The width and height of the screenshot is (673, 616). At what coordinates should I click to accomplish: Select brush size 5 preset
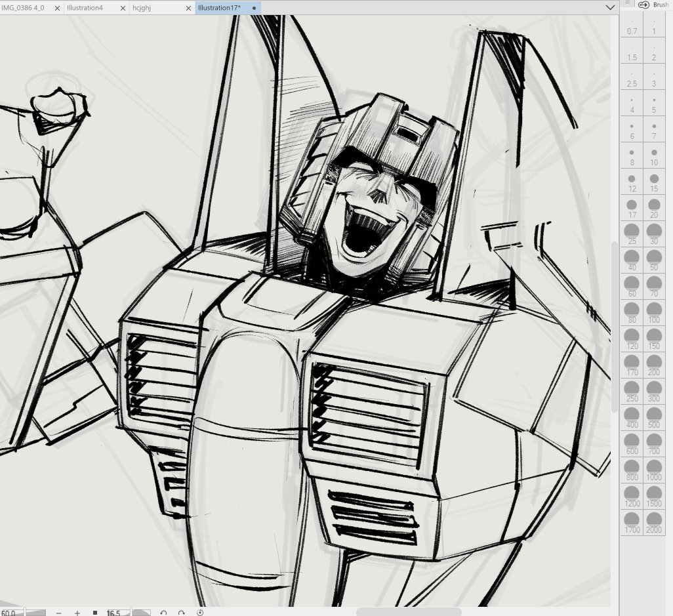click(654, 104)
